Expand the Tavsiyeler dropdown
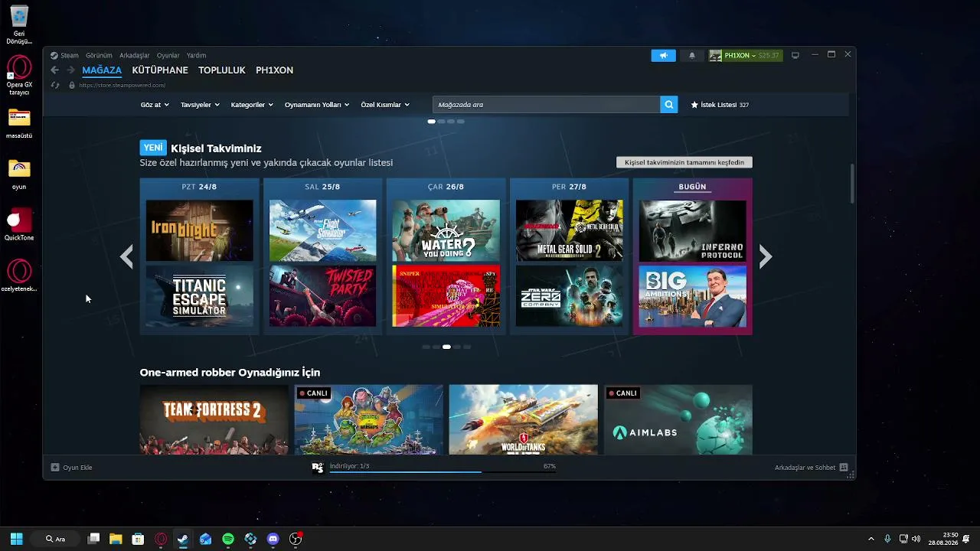 200,105
